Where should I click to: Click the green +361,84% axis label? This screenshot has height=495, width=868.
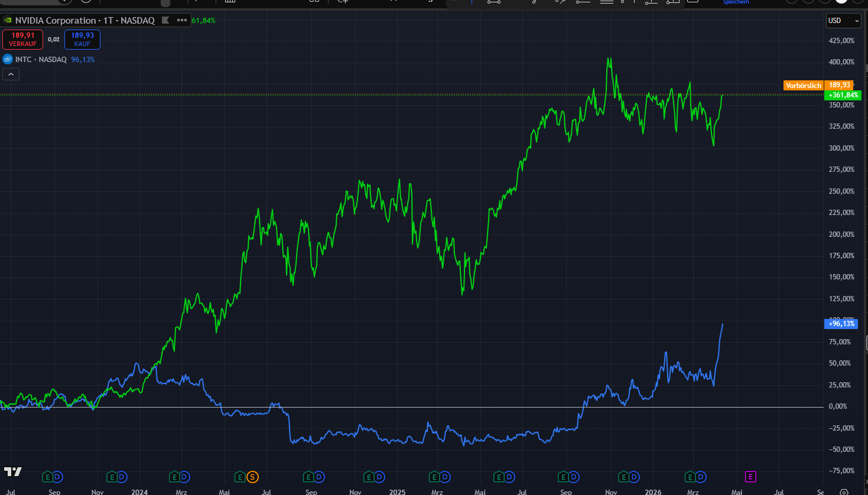tap(843, 95)
